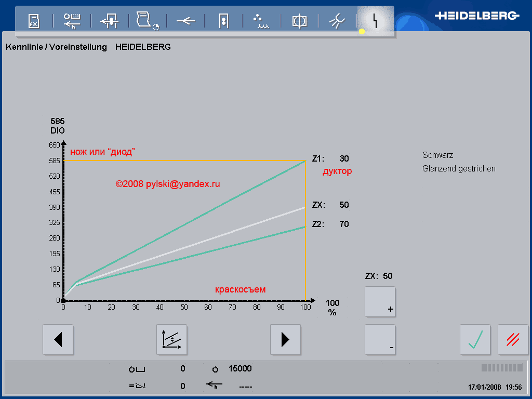Select the dampening dots and waves icon
This screenshot has height=399, width=532.
click(x=261, y=21)
